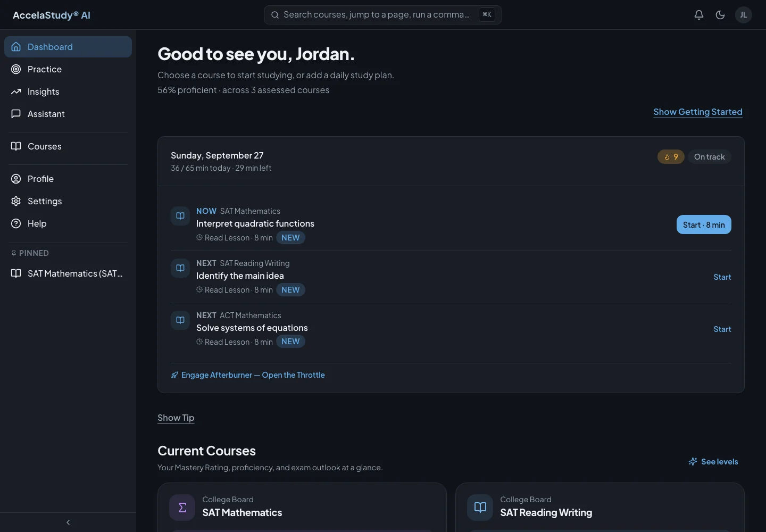Viewport: 766px width, 532px height.
Task: Open the SAT Mathematics course card
Action: 302,508
